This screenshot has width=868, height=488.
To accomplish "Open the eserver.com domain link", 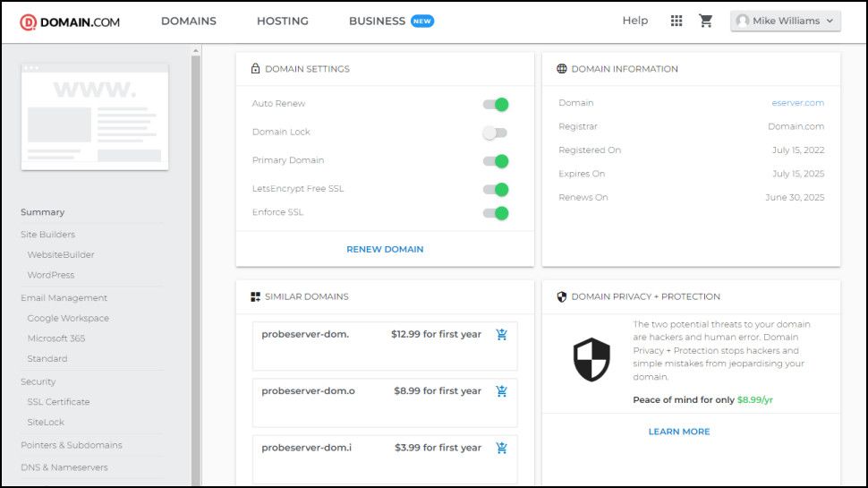I will (797, 103).
